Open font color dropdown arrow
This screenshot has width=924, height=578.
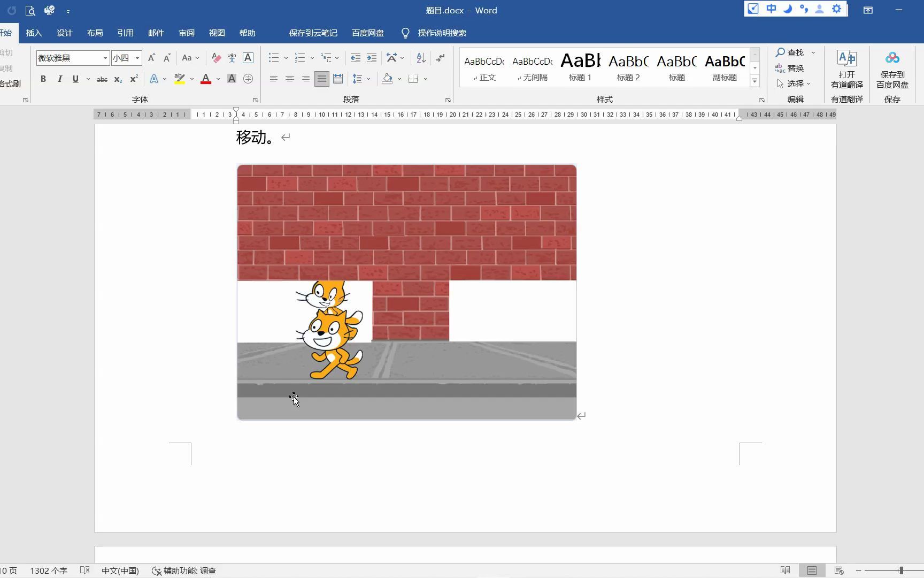(x=218, y=79)
